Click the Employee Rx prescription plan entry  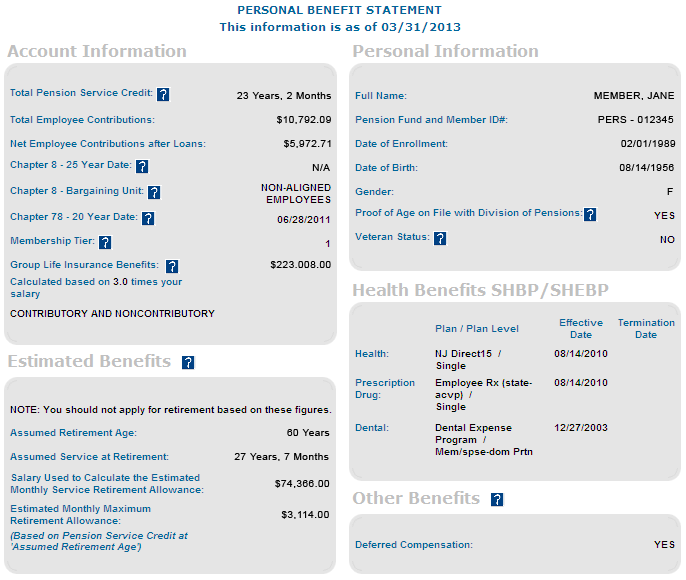tap(483, 395)
